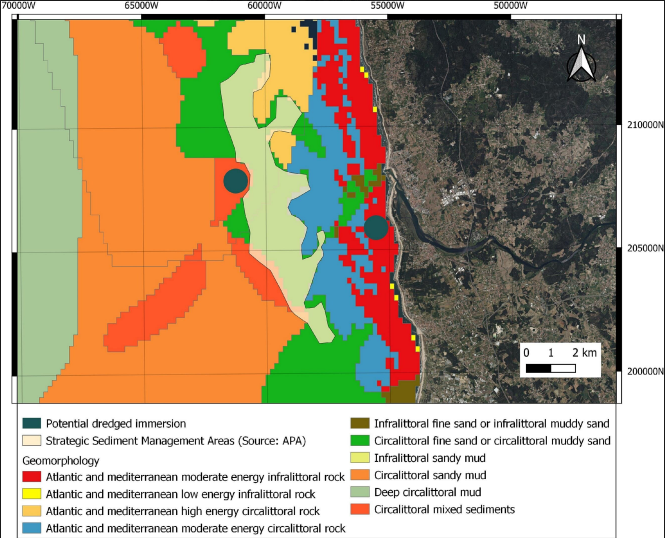The image size is (665, 538).
Task: Click the black and white scale bar
Action: pos(550,368)
